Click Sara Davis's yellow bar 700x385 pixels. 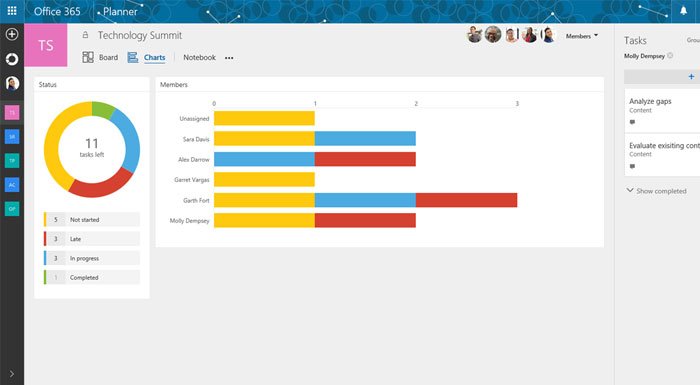pos(264,138)
